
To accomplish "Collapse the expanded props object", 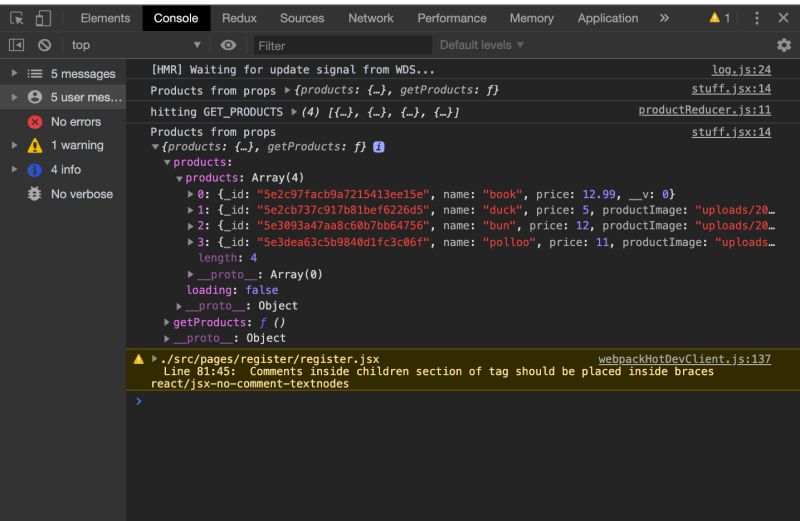I will [x=155, y=147].
